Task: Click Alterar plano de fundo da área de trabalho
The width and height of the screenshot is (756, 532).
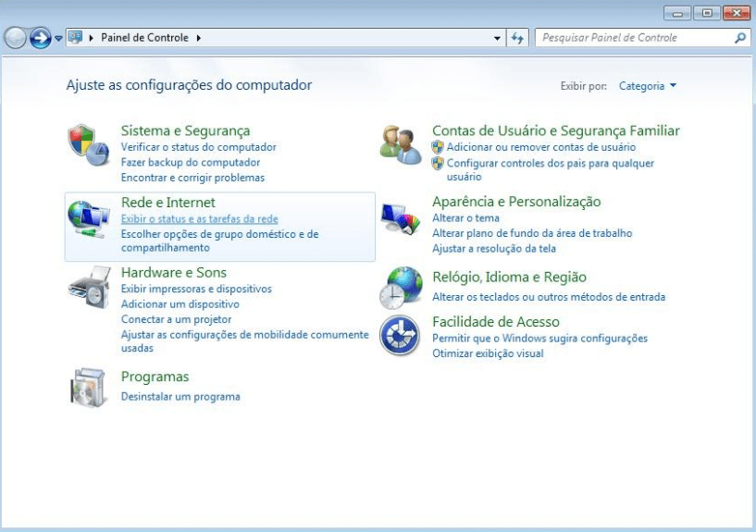Action: [x=532, y=233]
